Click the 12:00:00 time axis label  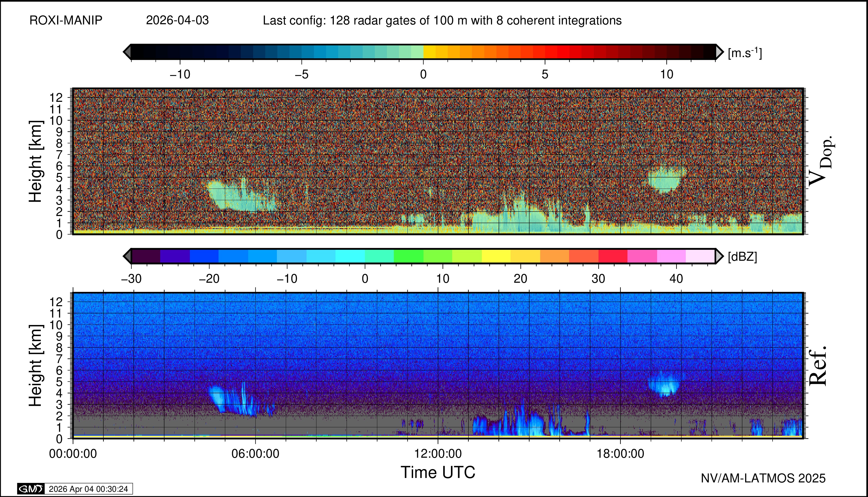(x=438, y=454)
